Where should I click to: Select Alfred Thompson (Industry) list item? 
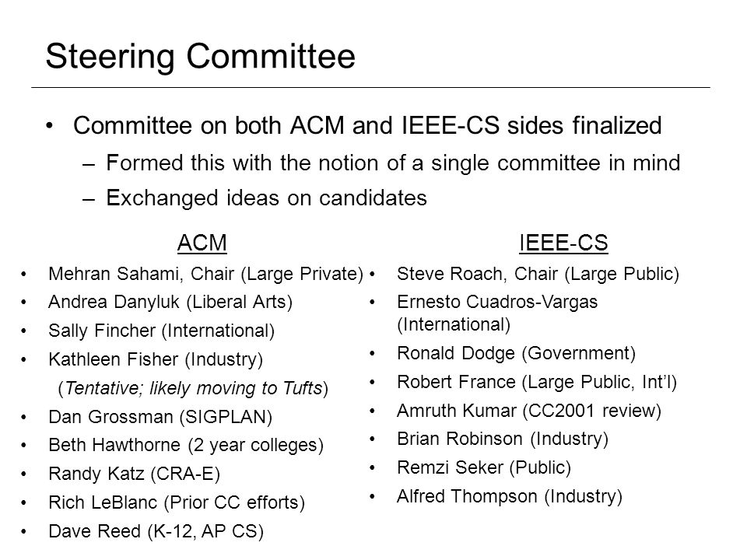click(x=510, y=497)
